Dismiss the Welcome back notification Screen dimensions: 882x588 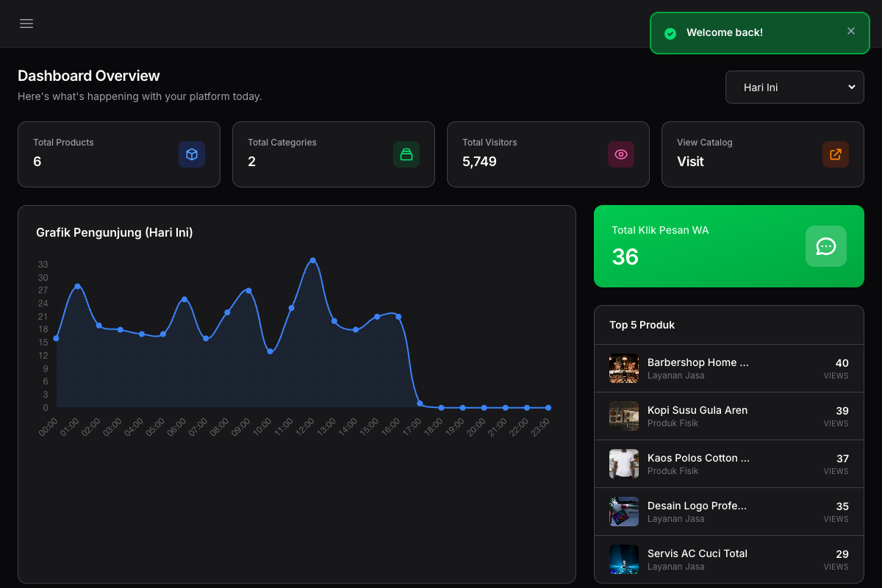click(x=851, y=31)
